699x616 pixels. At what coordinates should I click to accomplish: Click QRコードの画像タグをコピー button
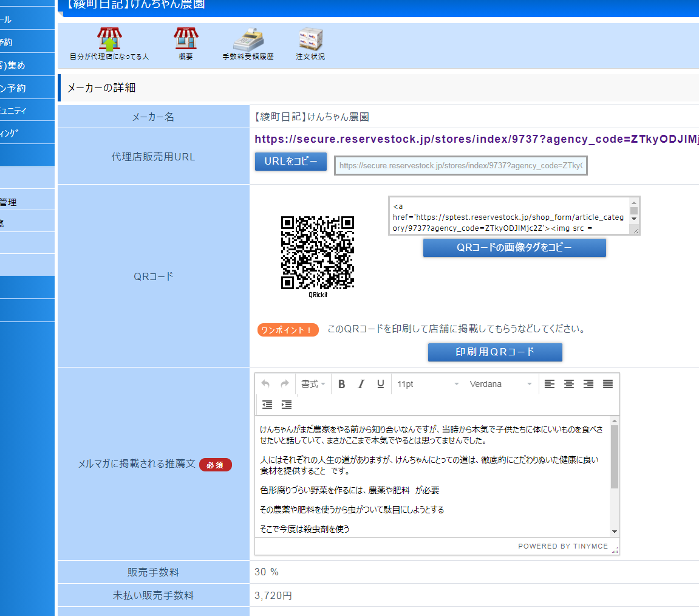[514, 248]
